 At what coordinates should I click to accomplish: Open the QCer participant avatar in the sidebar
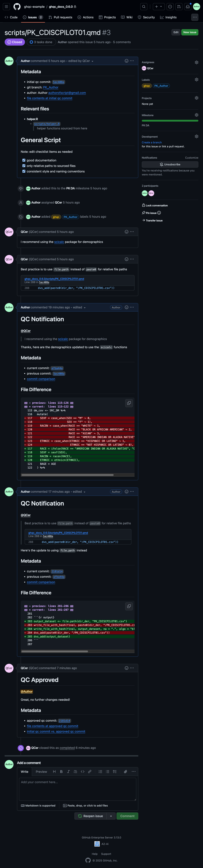pos(151,193)
